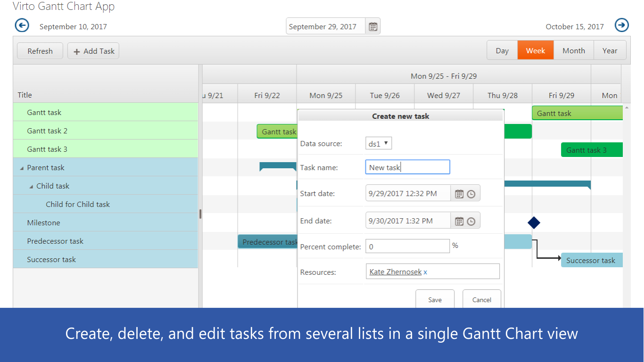Image resolution: width=644 pixels, height=362 pixels.
Task: Click the Successor task bar in chart
Action: (592, 260)
